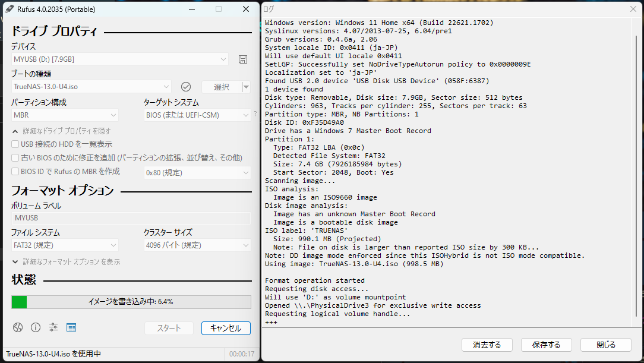Viewport: 644px width, 363px height.
Task: Click the ドライブ プロパティ heading
Action: point(54,31)
